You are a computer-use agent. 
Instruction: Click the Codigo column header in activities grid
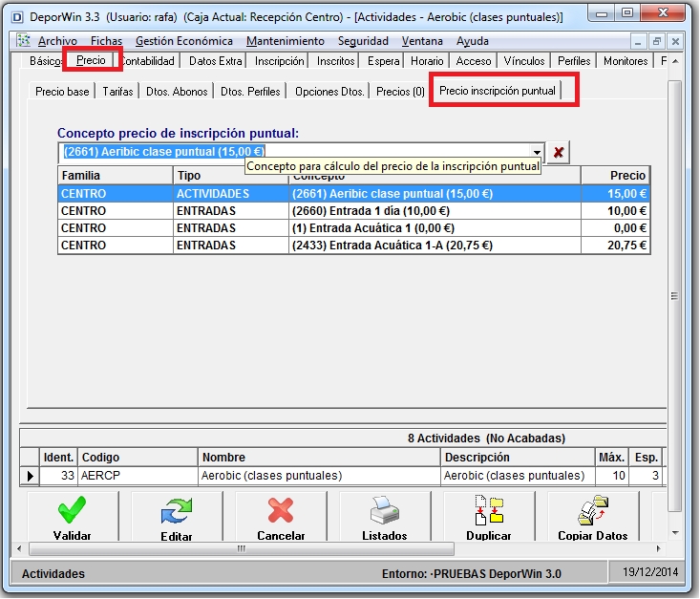click(x=138, y=458)
